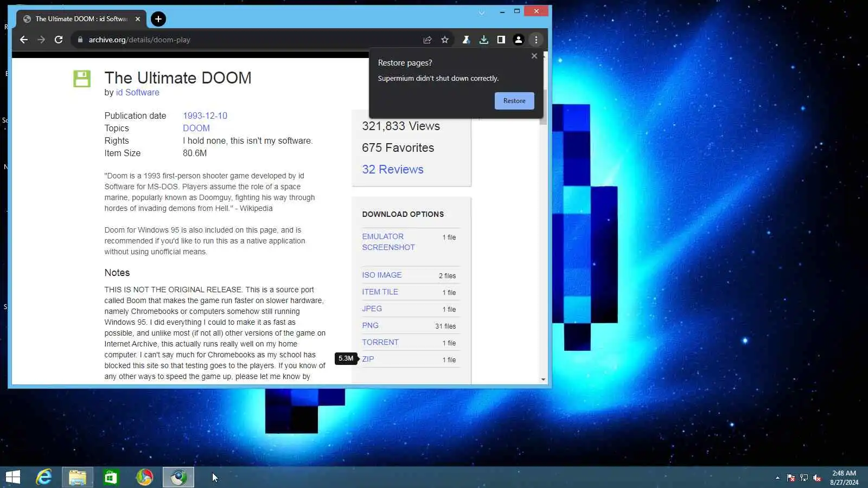Open the network tray icon

(x=804, y=478)
